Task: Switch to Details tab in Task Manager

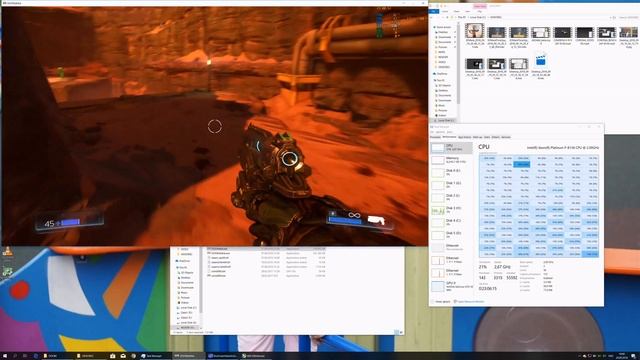Action: (496, 137)
